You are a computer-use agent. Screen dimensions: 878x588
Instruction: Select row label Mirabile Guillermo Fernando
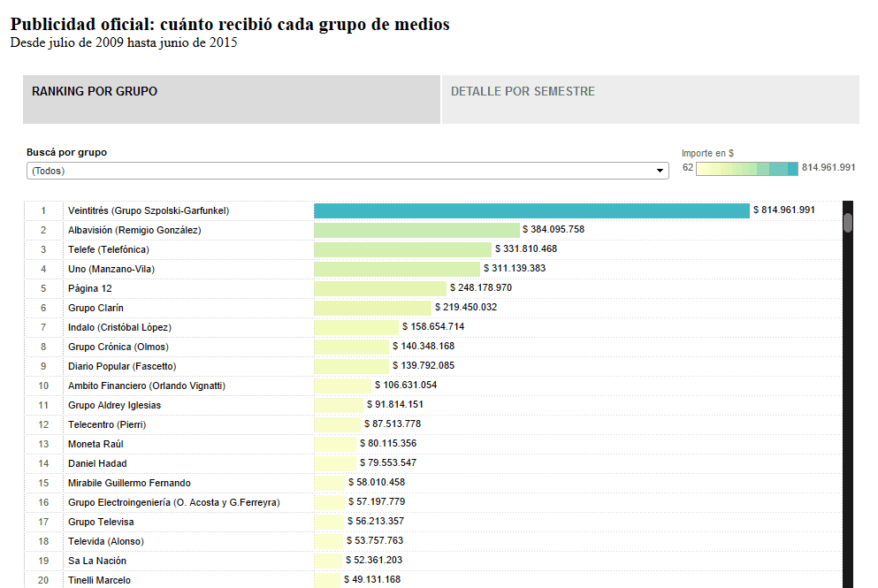pyautogui.click(x=129, y=484)
